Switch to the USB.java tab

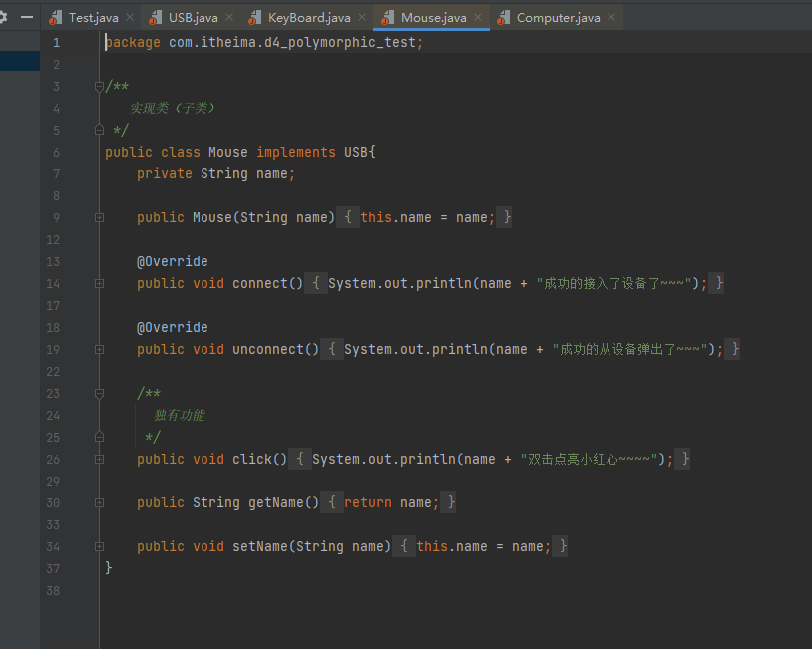(192, 18)
